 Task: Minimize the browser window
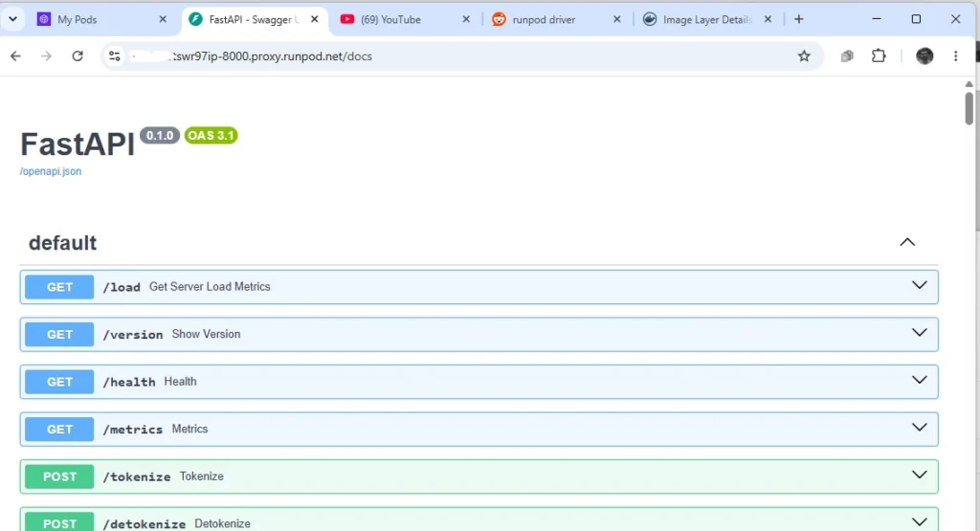coord(877,19)
